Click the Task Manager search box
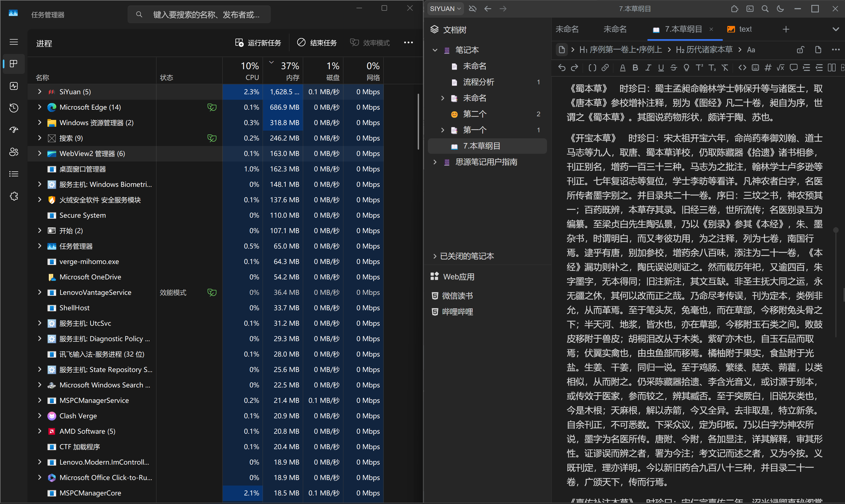The height and width of the screenshot is (504, 845). [x=199, y=15]
